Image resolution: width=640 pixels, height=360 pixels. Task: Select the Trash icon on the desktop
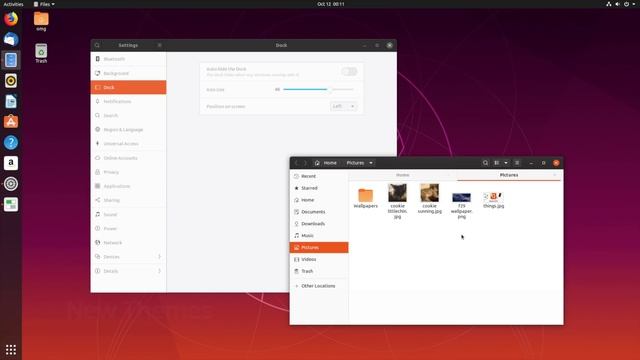pos(41,53)
